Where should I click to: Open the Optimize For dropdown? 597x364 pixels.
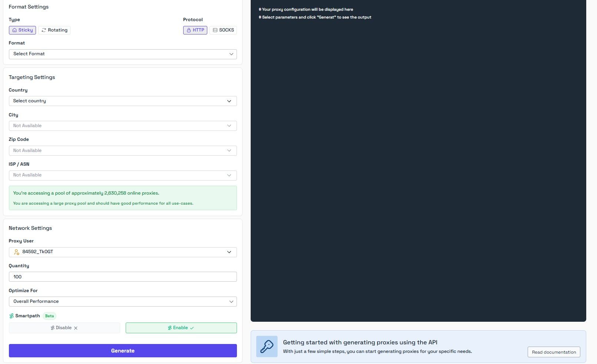pos(123,301)
